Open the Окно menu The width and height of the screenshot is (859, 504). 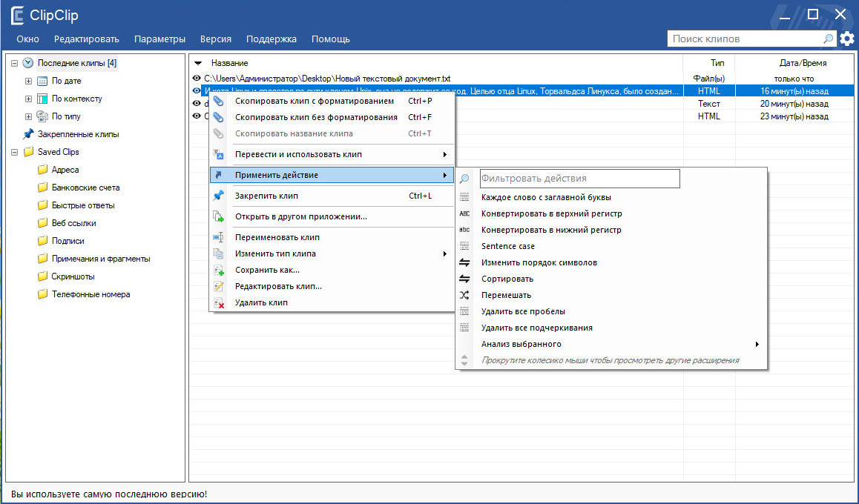28,39
